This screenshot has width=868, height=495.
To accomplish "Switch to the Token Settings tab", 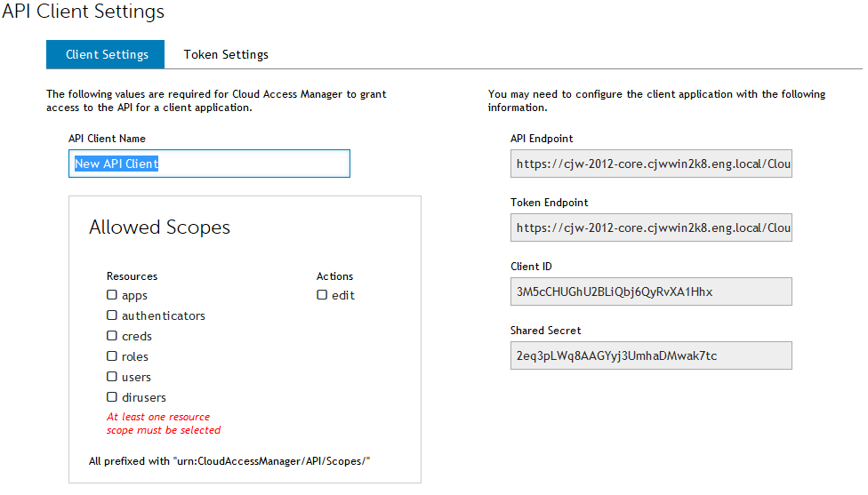I will 226,54.
